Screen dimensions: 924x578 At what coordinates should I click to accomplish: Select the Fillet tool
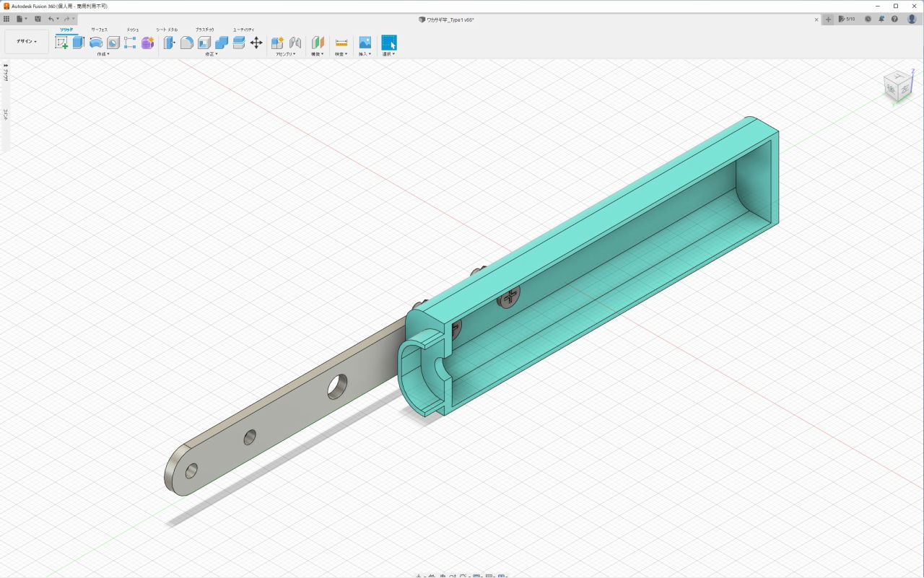[187, 43]
